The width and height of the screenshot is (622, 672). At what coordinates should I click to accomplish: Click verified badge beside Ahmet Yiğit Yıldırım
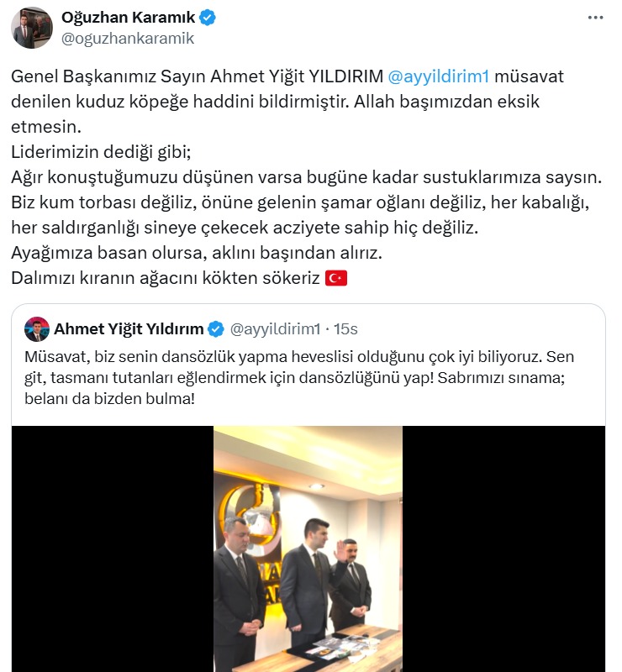[216, 329]
